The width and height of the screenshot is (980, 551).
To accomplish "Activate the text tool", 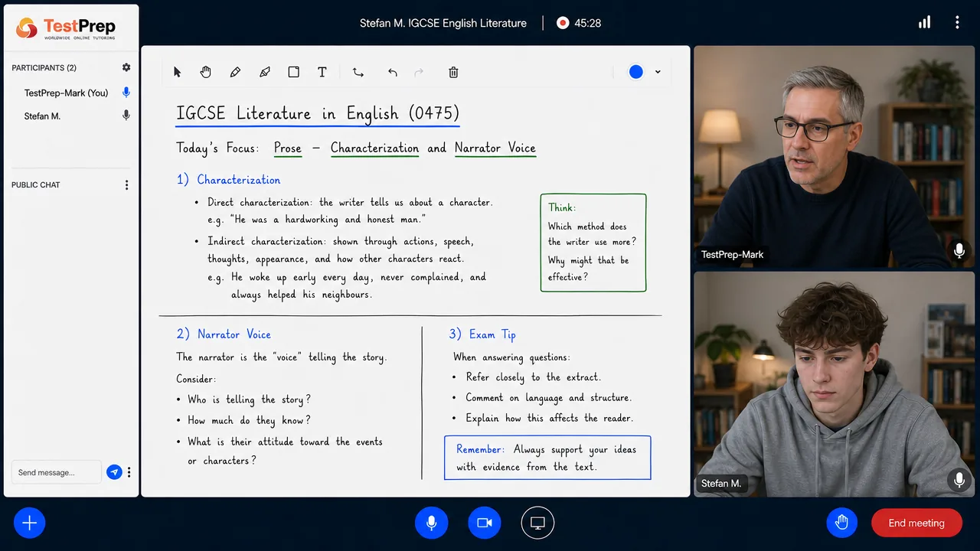I will coord(322,72).
